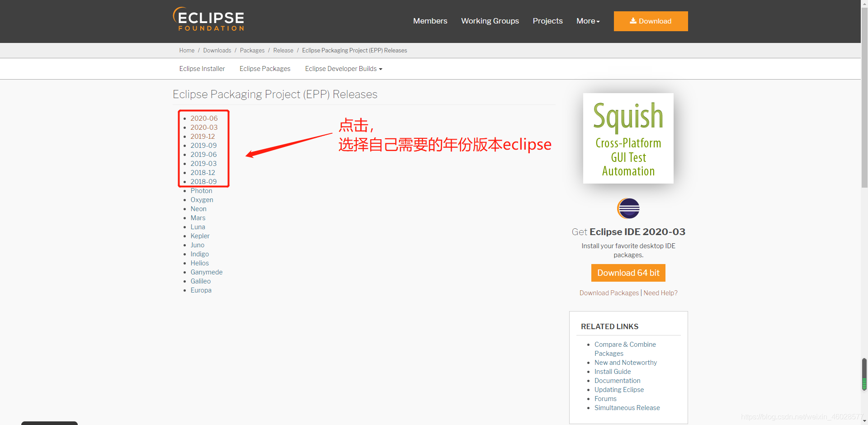The image size is (868, 425).
Task: Click the Download 64 bit button
Action: [628, 273]
